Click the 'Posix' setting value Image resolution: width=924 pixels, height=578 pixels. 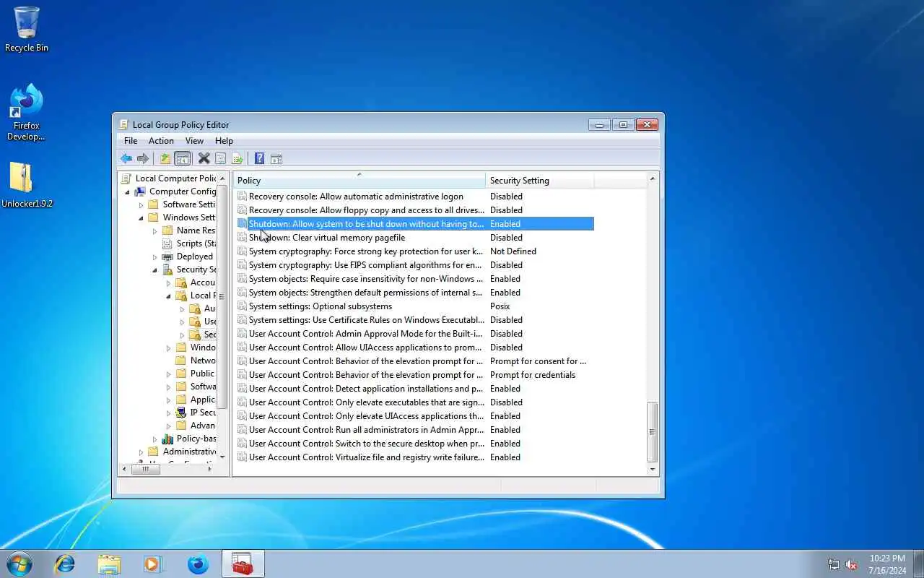[500, 306]
